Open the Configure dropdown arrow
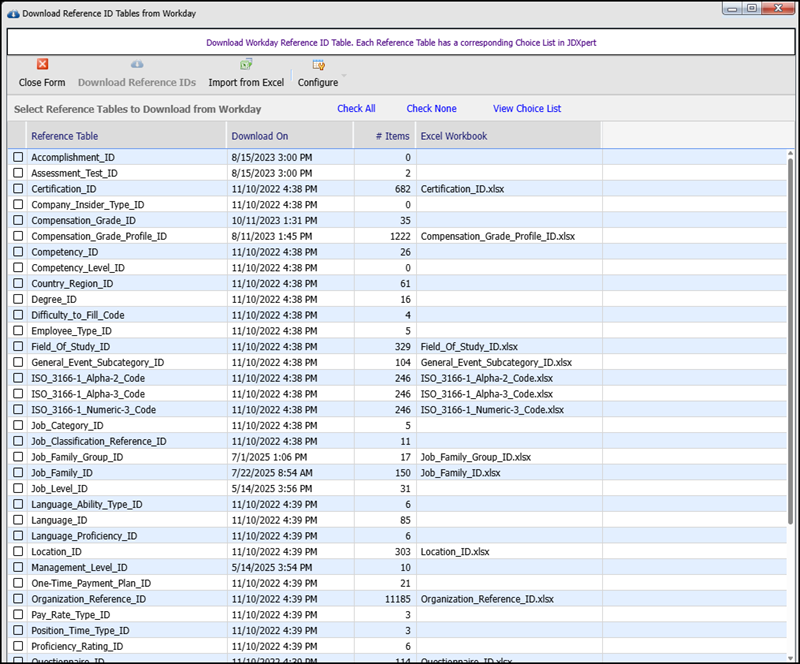The width and height of the screenshot is (800, 664). click(344, 76)
